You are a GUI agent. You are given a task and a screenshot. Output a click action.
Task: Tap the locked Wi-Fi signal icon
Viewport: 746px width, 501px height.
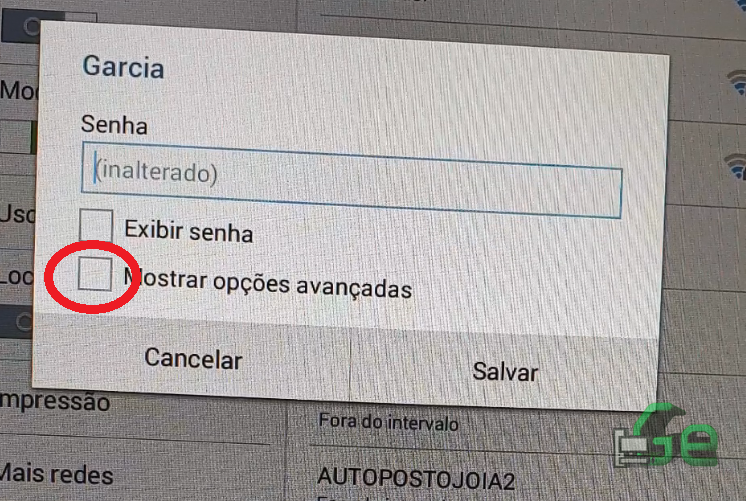(736, 167)
